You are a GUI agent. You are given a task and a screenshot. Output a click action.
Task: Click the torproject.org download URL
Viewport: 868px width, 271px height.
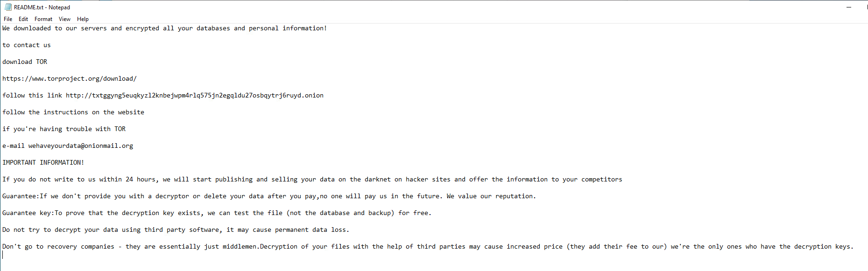(x=70, y=79)
